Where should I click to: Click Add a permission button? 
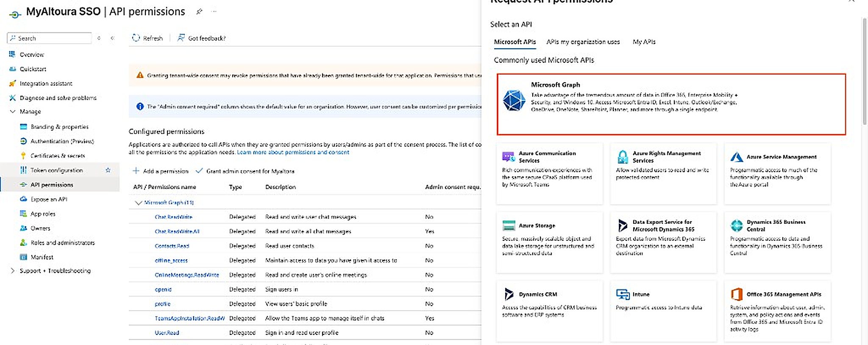point(160,171)
